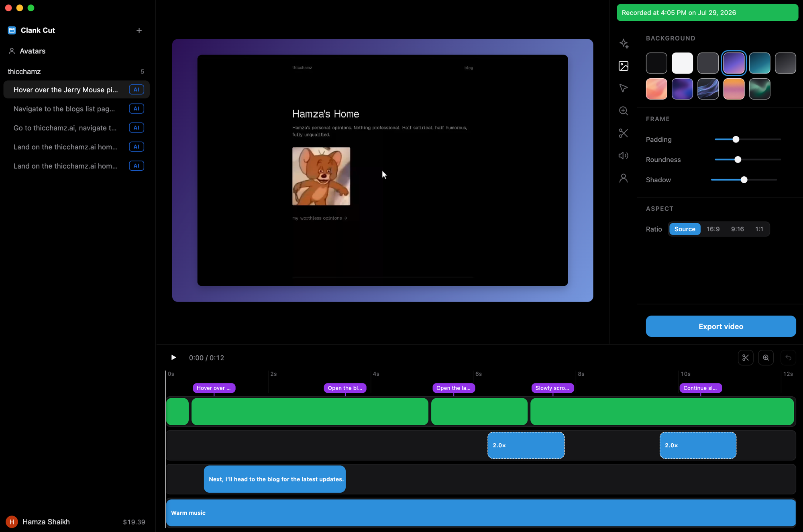Select the 'Continue sl...' timeline marker
Image resolution: width=803 pixels, height=532 pixels.
point(701,388)
